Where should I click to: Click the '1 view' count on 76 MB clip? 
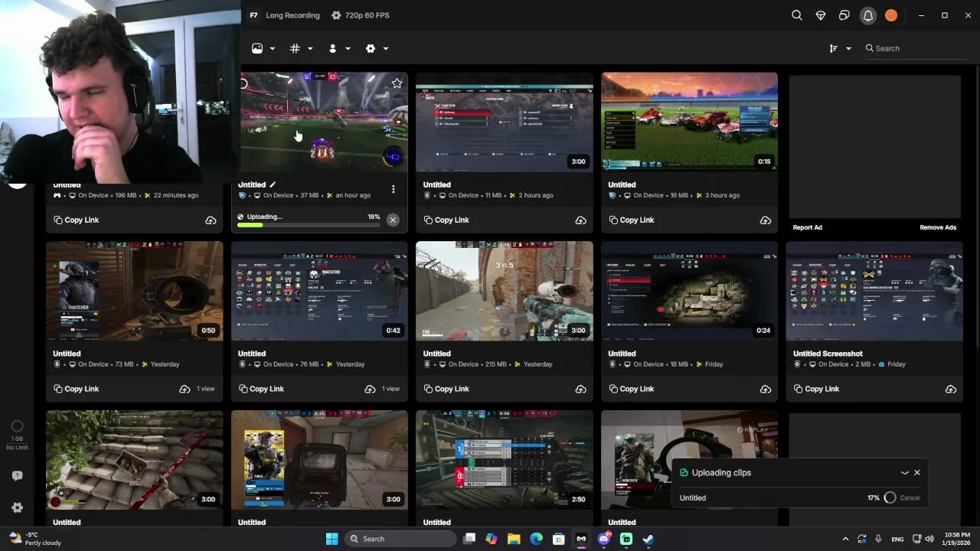pos(390,389)
